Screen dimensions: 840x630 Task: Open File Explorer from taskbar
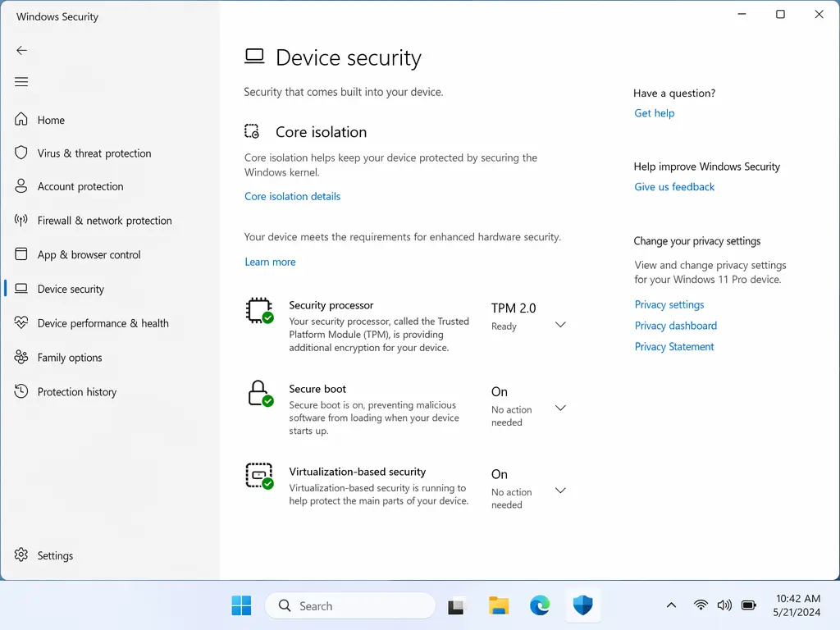click(498, 605)
